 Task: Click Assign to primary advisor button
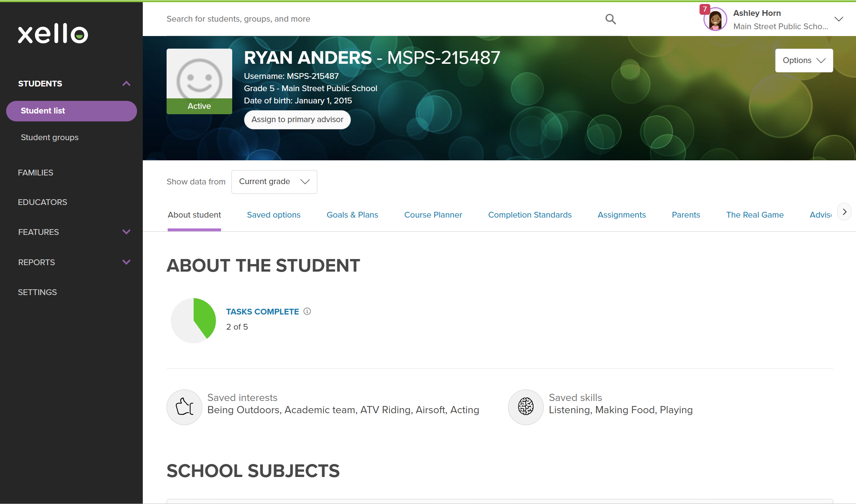point(297,120)
